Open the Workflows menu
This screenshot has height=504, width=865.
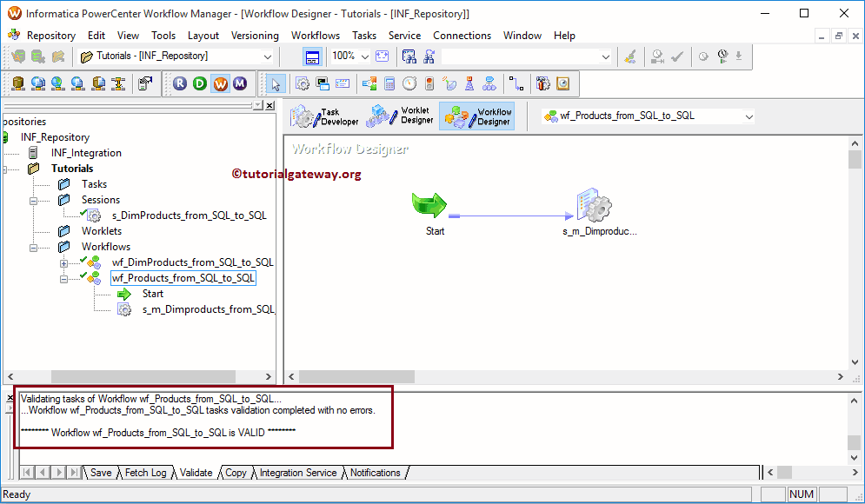click(315, 36)
